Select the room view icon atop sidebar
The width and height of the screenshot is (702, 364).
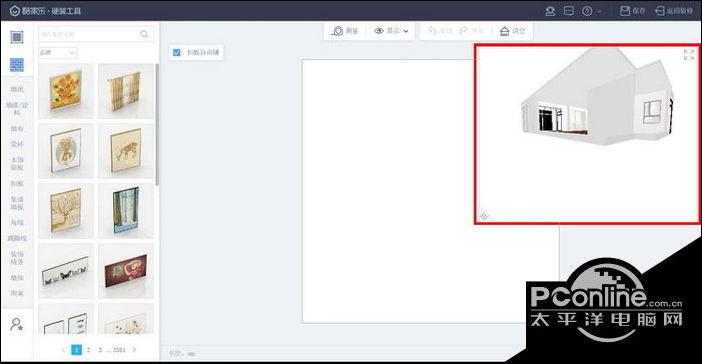point(17,37)
